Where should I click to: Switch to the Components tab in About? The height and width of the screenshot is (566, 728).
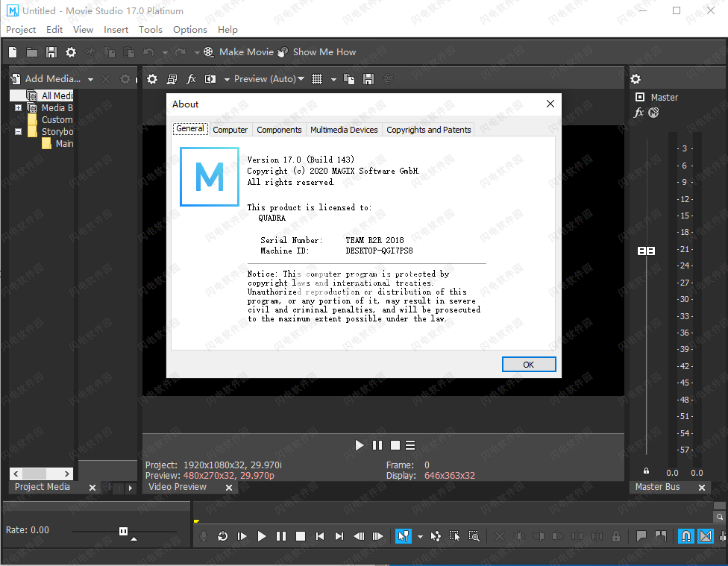279,130
